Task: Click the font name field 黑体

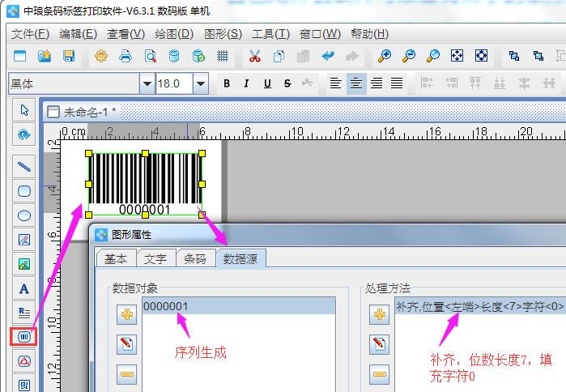Action: (74, 83)
